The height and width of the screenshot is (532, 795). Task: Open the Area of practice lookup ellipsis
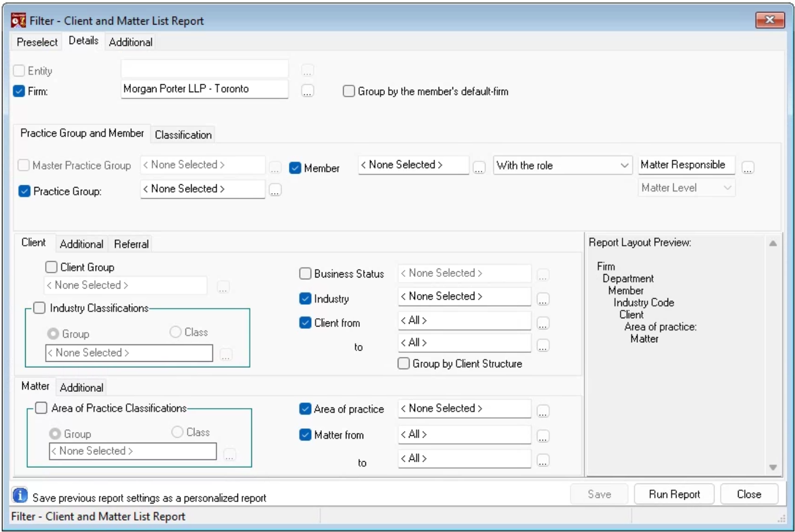(x=542, y=411)
